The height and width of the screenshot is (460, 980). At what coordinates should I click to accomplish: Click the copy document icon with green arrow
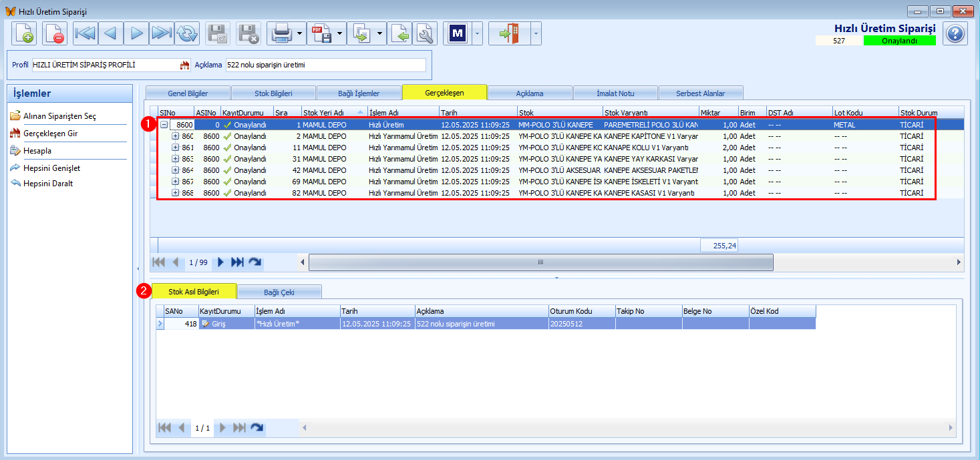click(x=361, y=33)
